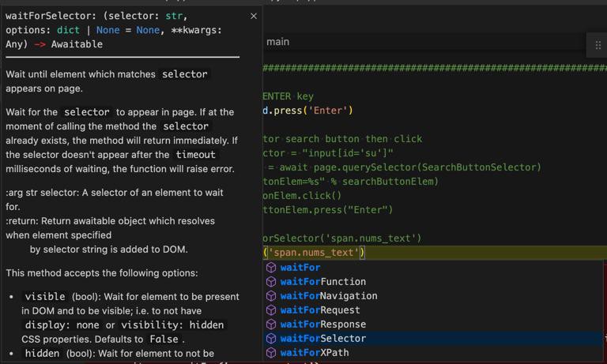Click 'span.nums_text' in the highlighted code line
Screen dimensions: 607x364
tap(315, 253)
